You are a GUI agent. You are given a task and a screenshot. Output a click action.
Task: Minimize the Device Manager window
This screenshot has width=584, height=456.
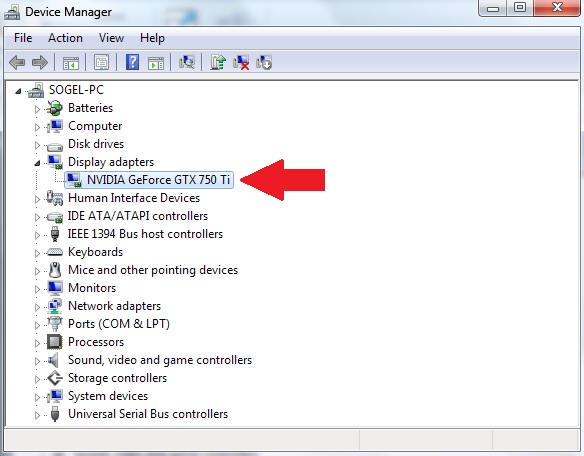pos(493,8)
